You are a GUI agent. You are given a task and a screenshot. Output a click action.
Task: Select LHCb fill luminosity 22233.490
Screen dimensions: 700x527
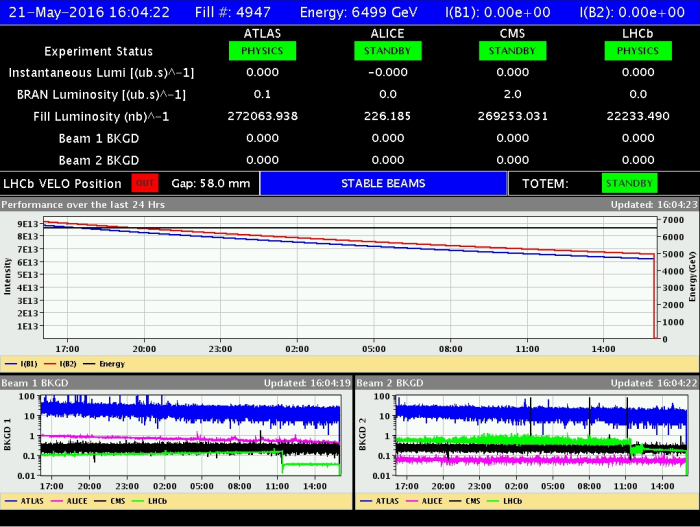[638, 116]
